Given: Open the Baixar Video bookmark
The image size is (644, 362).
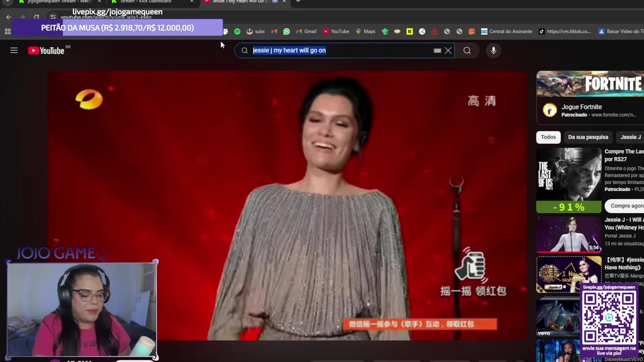Looking at the screenshot, I should coord(620,31).
